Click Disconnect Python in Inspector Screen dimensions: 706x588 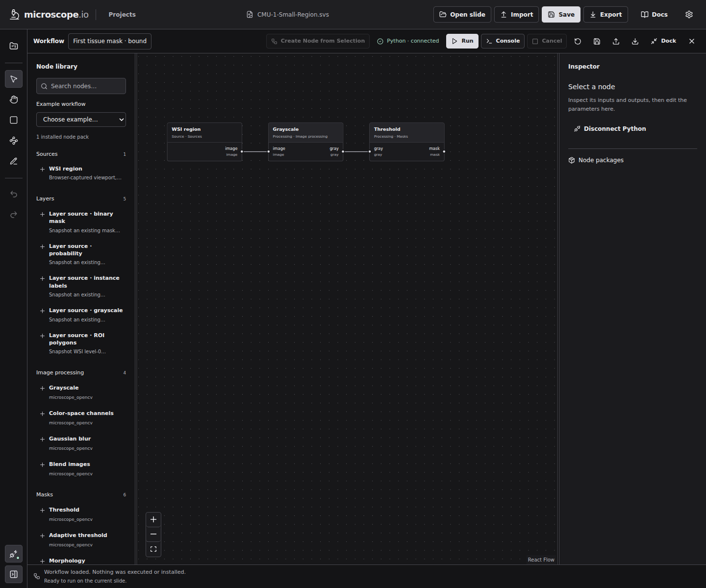tap(610, 129)
